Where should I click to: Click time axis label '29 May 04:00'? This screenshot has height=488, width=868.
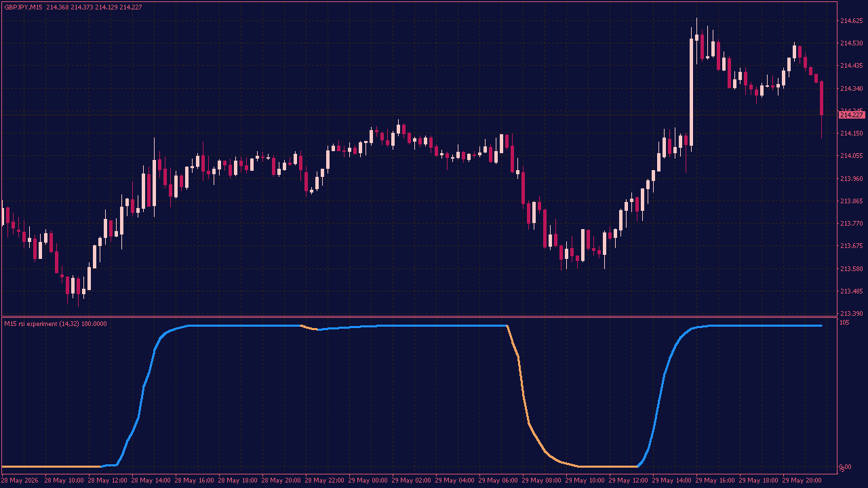pos(455,481)
